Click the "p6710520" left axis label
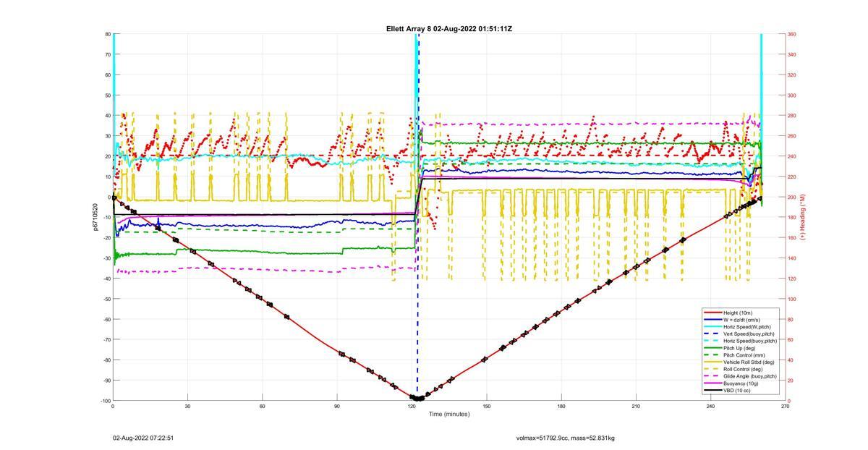The width and height of the screenshot is (868, 450). [95, 217]
